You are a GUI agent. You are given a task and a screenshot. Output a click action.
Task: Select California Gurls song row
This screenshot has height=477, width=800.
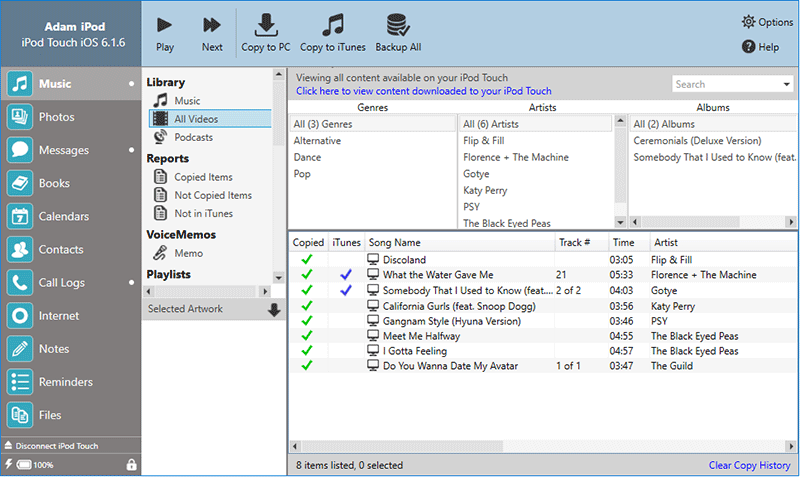542,306
